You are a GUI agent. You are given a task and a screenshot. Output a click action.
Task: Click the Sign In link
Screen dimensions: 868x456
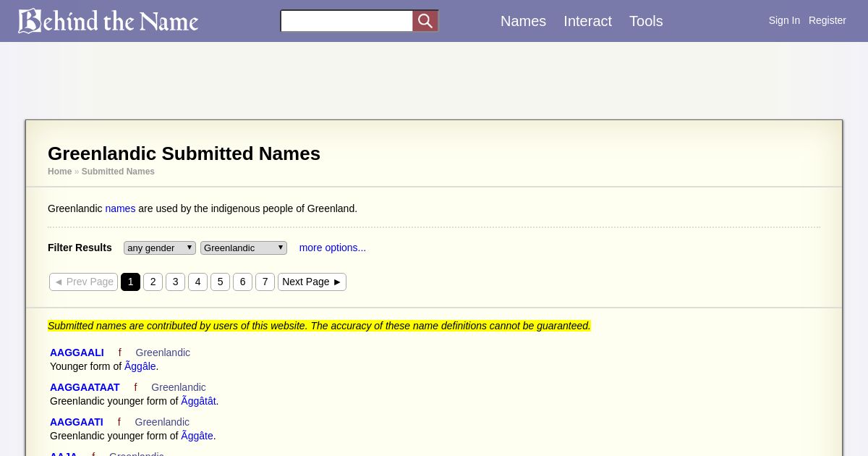(x=784, y=20)
